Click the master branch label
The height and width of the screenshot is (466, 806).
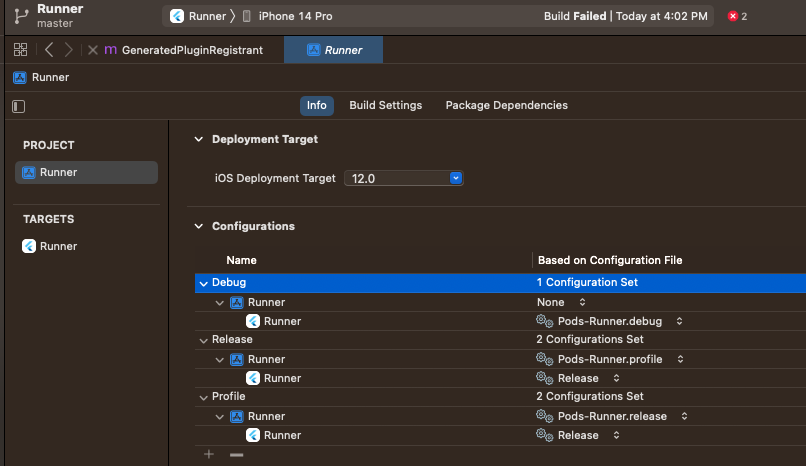coord(55,24)
